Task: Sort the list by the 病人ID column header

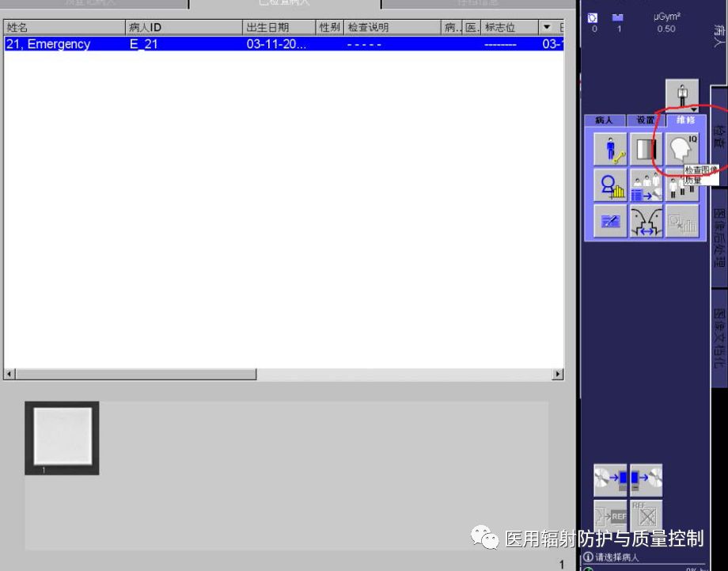Action: tap(184, 28)
